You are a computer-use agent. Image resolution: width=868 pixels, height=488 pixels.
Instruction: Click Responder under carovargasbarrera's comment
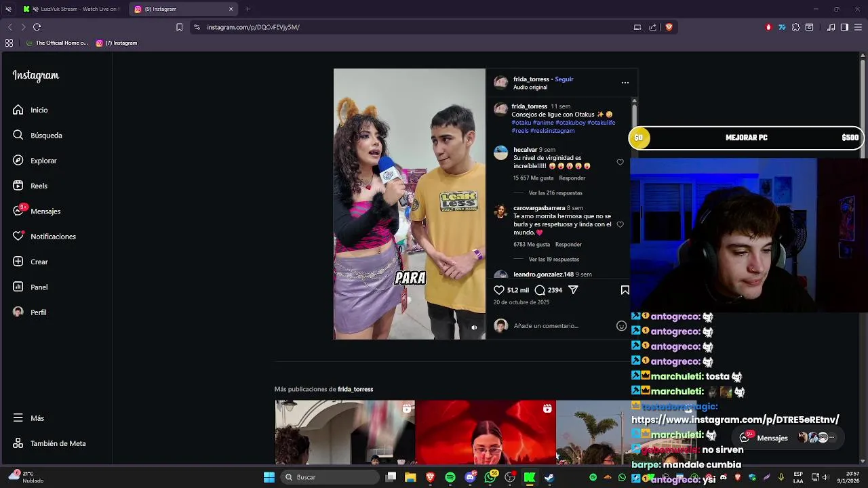pos(568,245)
